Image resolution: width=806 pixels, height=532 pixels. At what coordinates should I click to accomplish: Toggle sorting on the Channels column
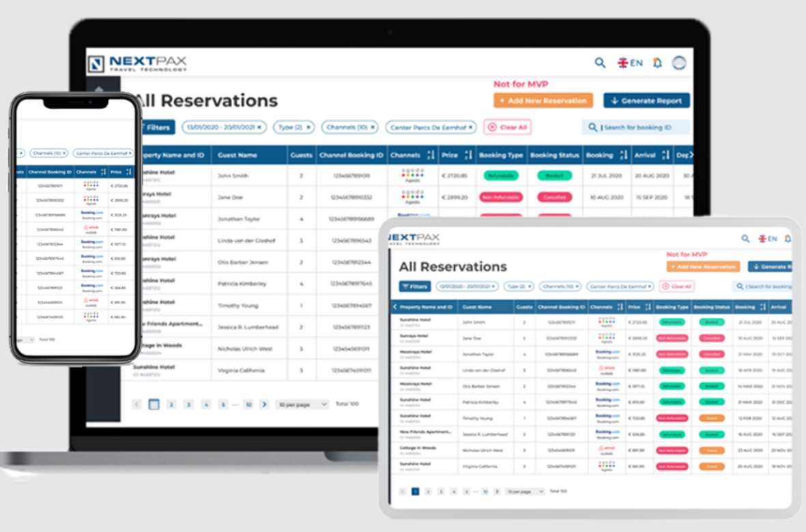click(432, 155)
